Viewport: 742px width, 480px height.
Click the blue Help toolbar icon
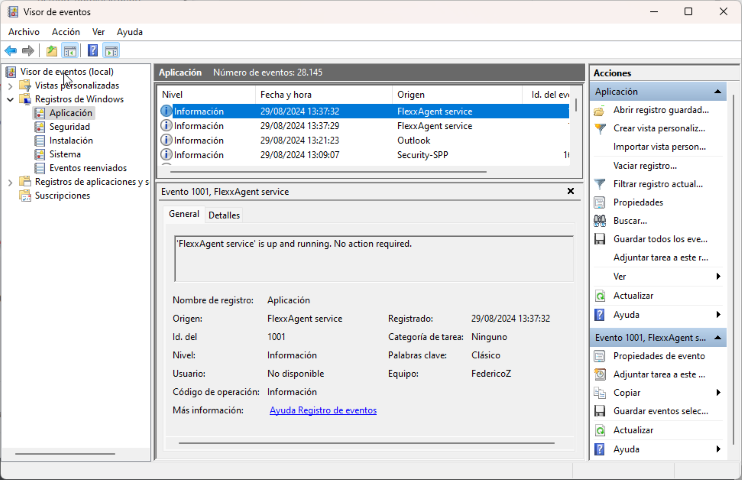[93, 51]
